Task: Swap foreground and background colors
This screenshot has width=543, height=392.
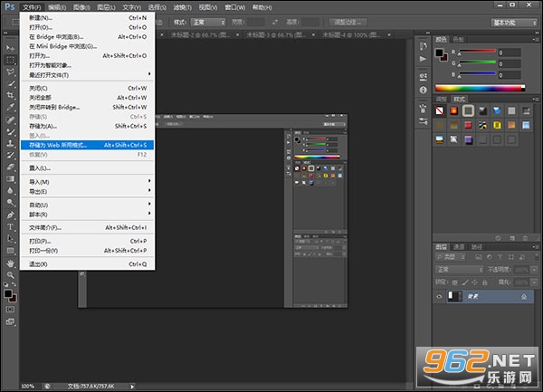Action: 14,284
